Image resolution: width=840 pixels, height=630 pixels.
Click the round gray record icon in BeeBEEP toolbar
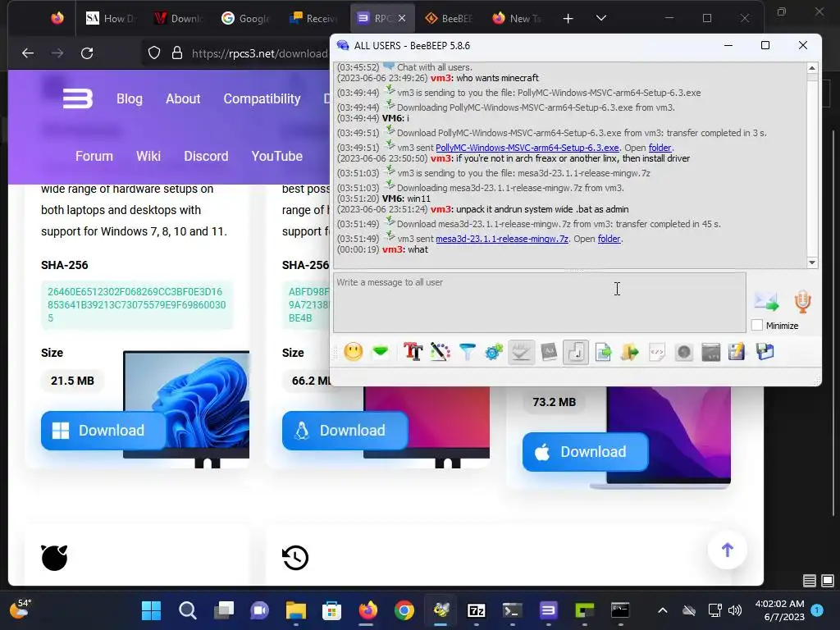click(684, 352)
